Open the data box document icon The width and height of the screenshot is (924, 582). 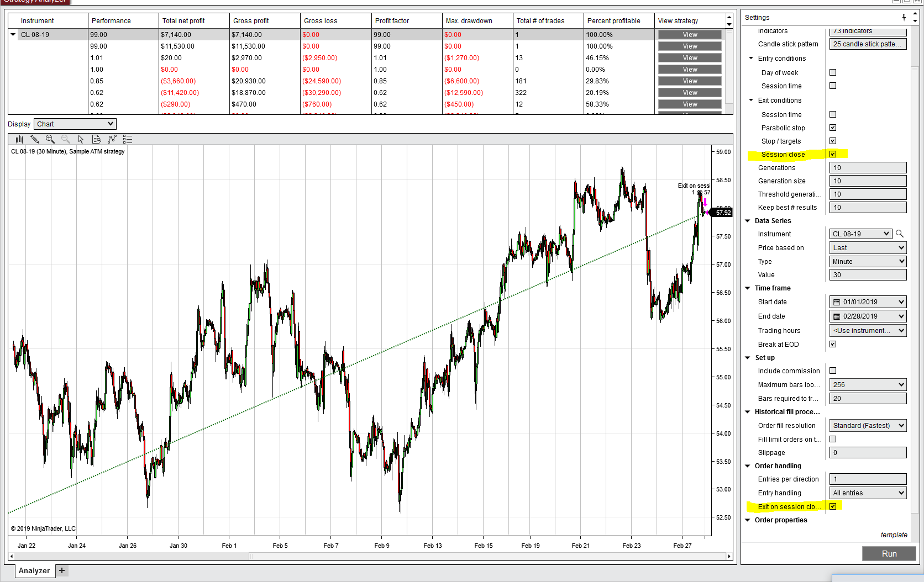click(97, 139)
